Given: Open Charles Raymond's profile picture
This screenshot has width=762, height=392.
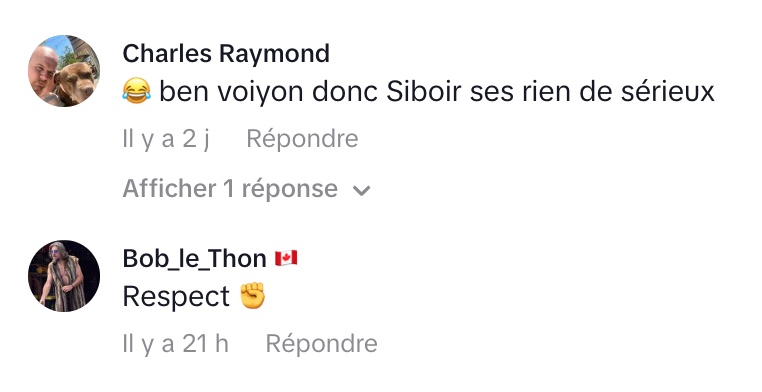Looking at the screenshot, I should 64,71.
